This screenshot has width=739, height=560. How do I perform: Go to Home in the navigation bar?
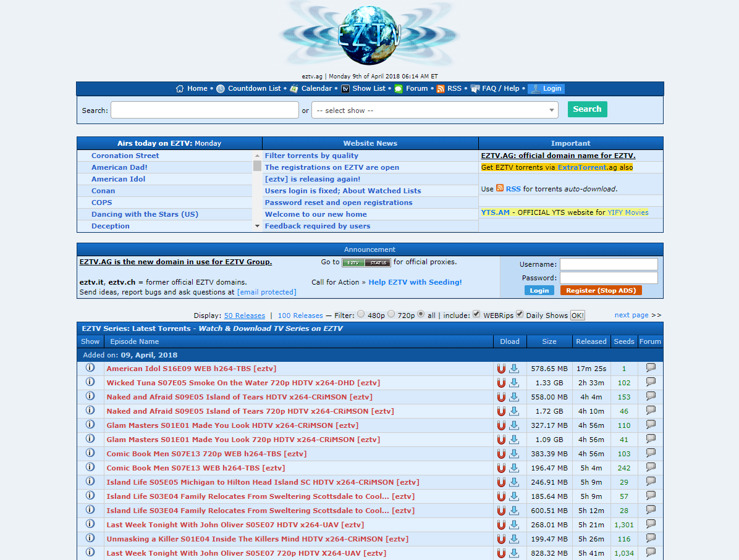197,88
